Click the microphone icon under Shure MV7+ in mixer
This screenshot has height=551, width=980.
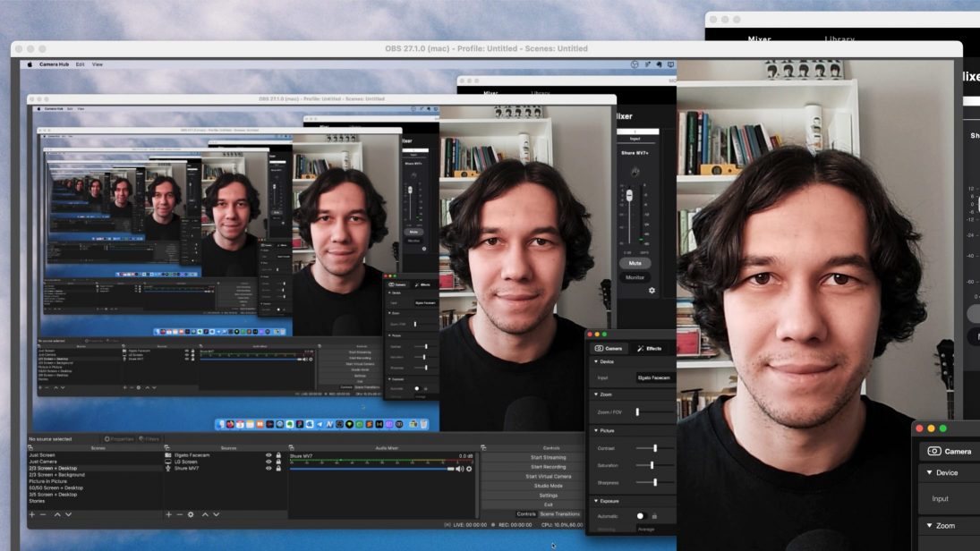tap(635, 171)
